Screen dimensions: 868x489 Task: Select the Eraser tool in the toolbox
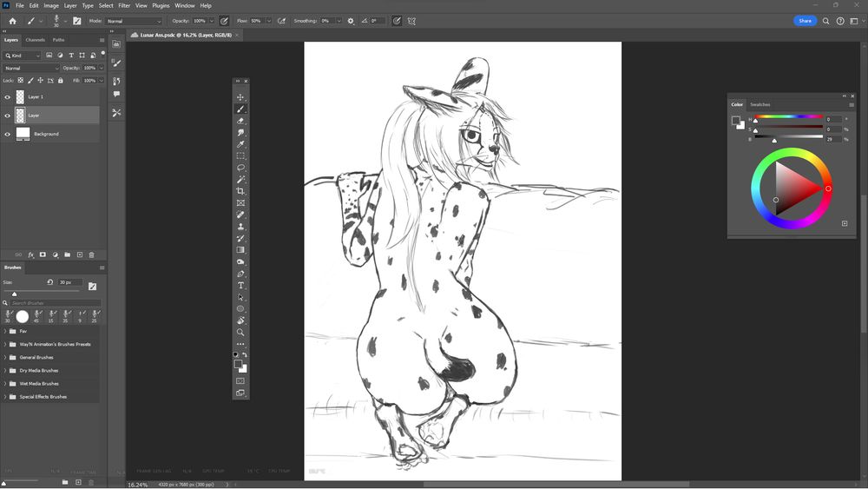(240, 121)
